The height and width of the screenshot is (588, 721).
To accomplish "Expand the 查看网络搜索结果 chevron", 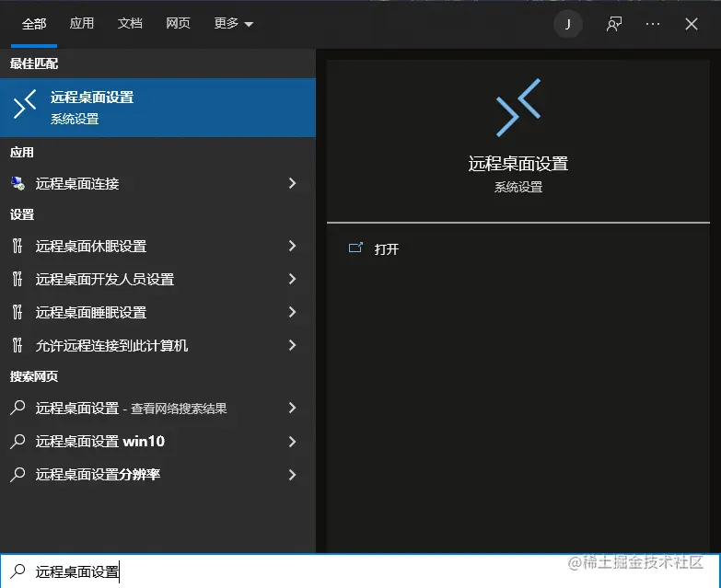I will pyautogui.click(x=293, y=408).
